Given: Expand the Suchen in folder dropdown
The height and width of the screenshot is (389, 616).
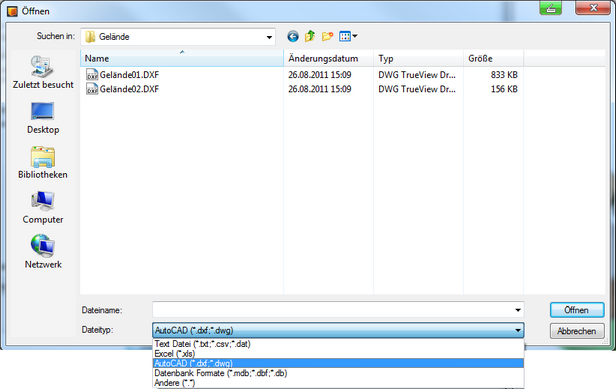Looking at the screenshot, I should 269,37.
